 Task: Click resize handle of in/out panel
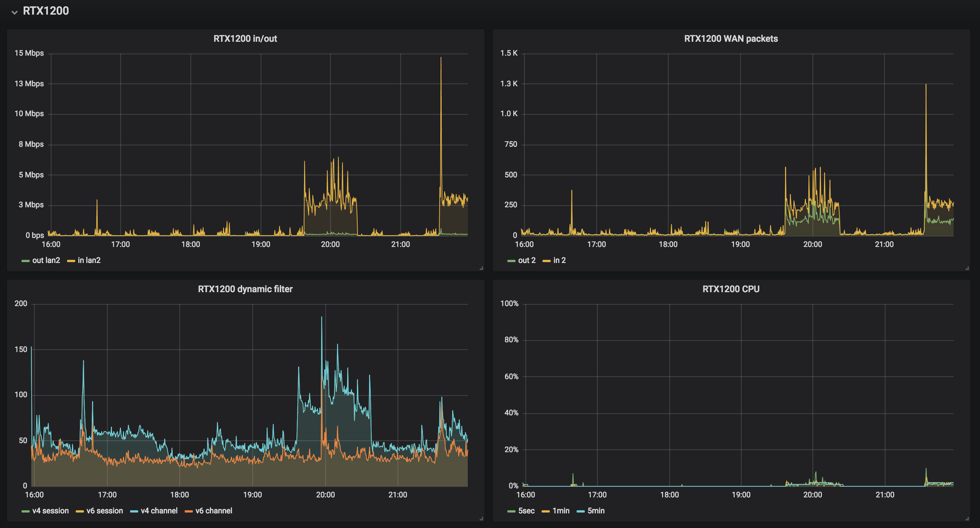coord(481,269)
